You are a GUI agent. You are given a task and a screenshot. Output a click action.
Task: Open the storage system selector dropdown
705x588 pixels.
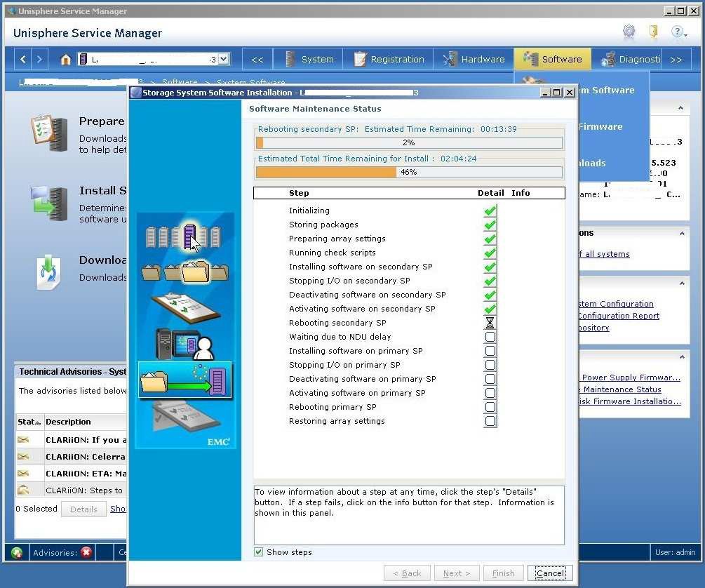pos(224,60)
